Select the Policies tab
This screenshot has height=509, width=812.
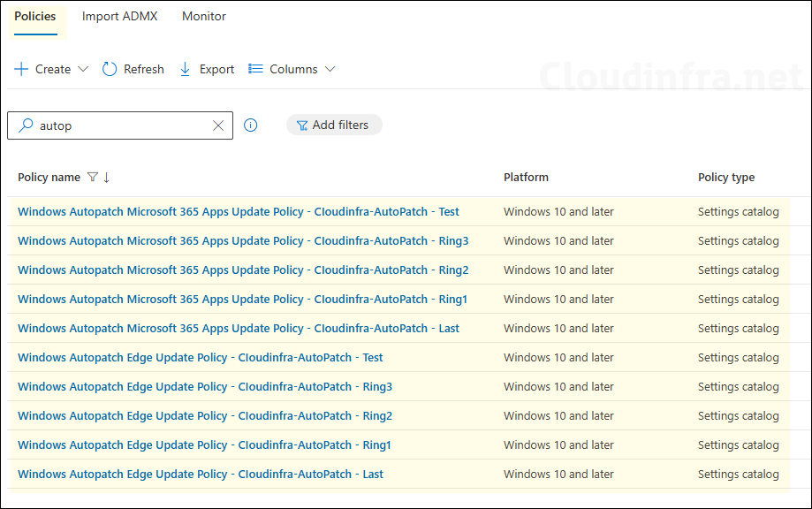35,16
